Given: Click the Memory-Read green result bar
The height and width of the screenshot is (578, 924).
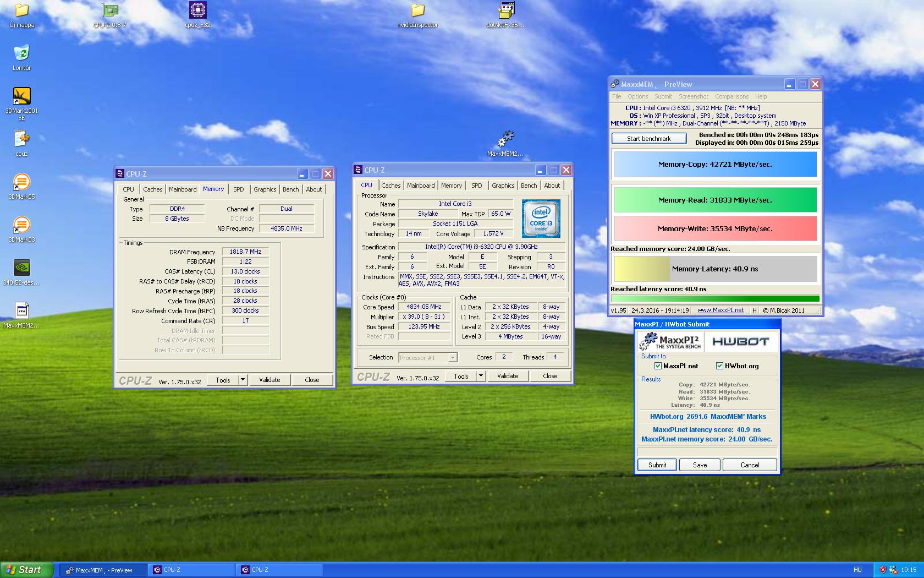Looking at the screenshot, I should pyautogui.click(x=715, y=200).
